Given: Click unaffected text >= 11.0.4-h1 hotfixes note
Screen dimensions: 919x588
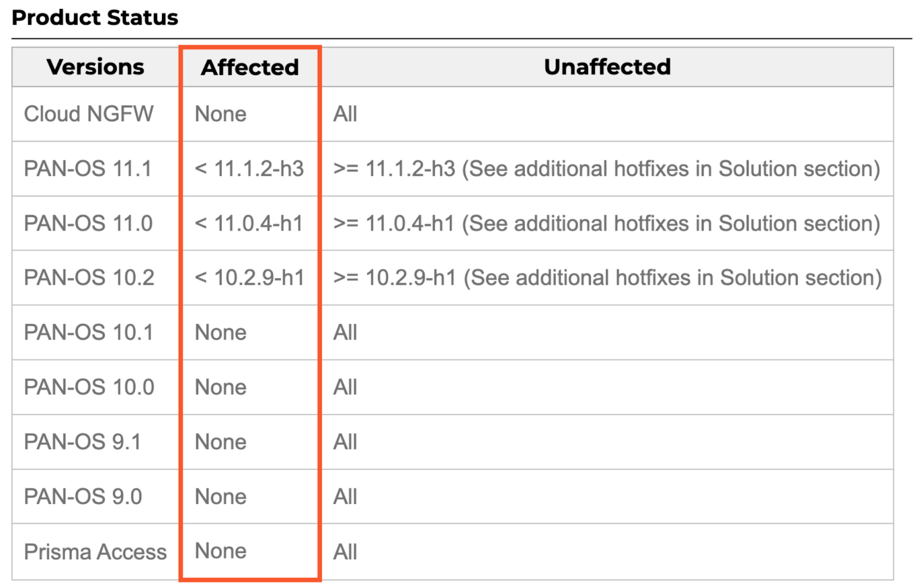Looking at the screenshot, I should 607,223.
